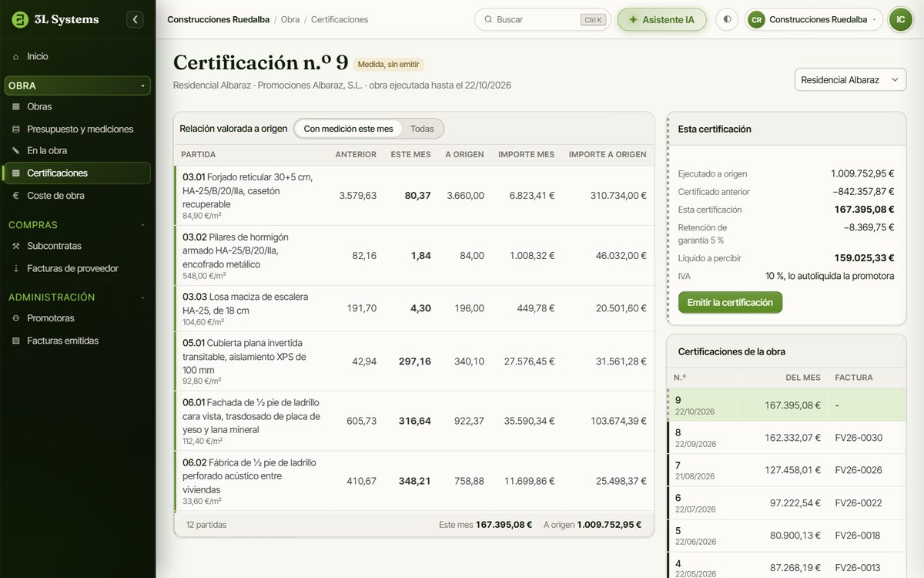Viewport: 924px width, 578px height.
Task: Select the 'Con medición este mes' filter
Action: 348,129
